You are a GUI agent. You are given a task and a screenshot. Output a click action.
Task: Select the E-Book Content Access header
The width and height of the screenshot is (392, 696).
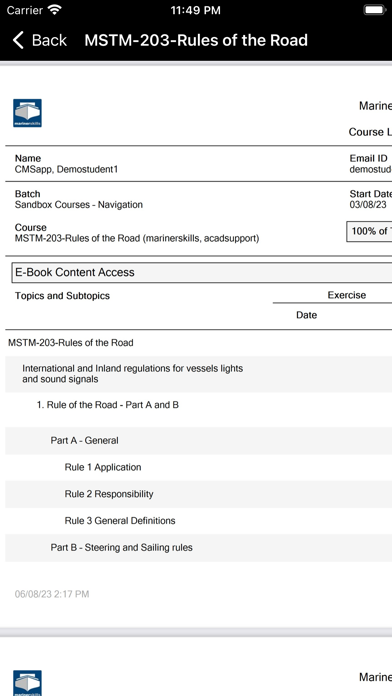click(202, 273)
